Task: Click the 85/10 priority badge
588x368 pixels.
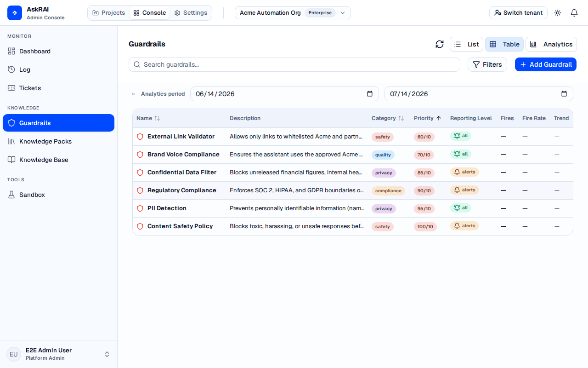Action: coord(424,173)
